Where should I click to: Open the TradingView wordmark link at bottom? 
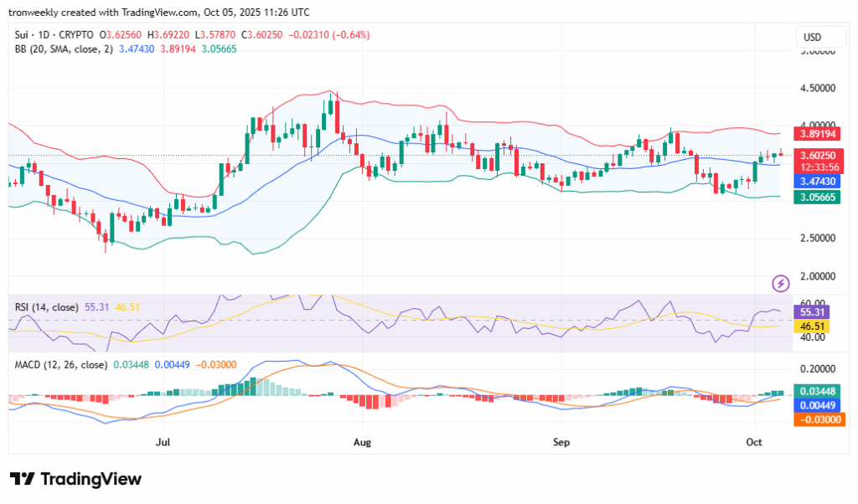coord(90,479)
